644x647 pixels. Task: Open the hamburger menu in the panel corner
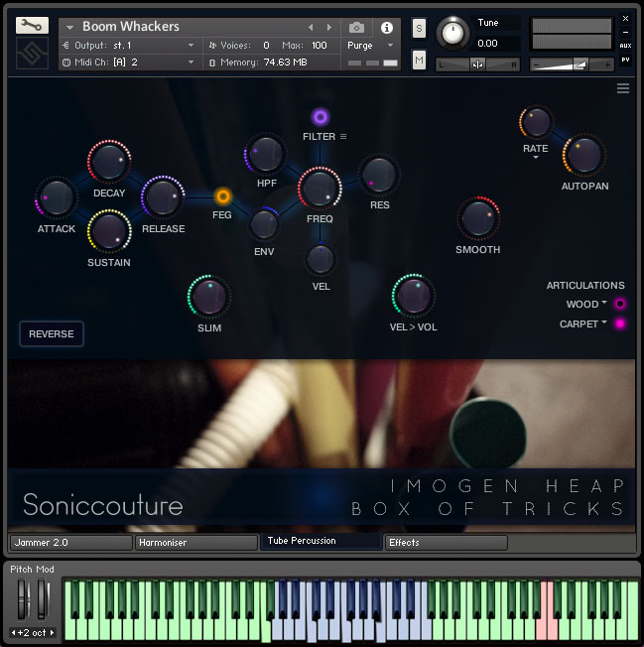tap(623, 88)
